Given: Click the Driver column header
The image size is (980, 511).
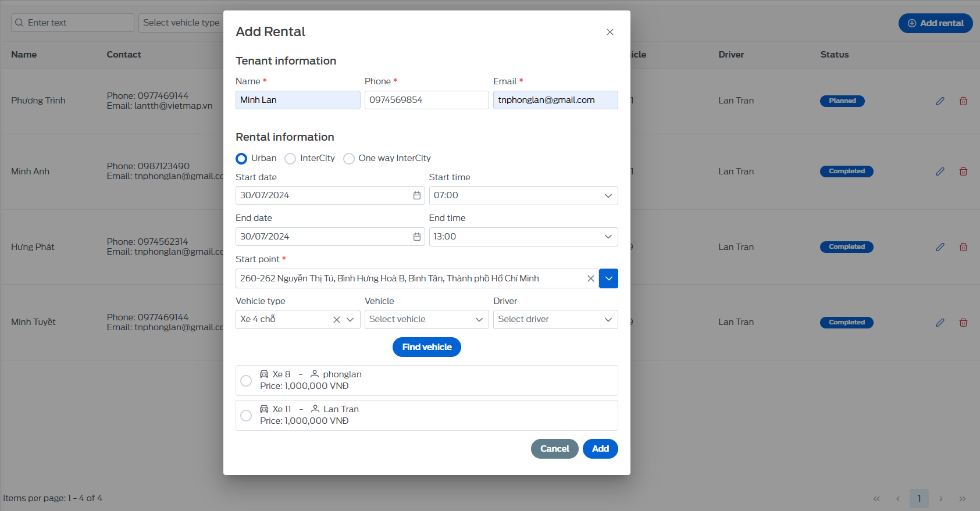Looking at the screenshot, I should pyautogui.click(x=731, y=55).
